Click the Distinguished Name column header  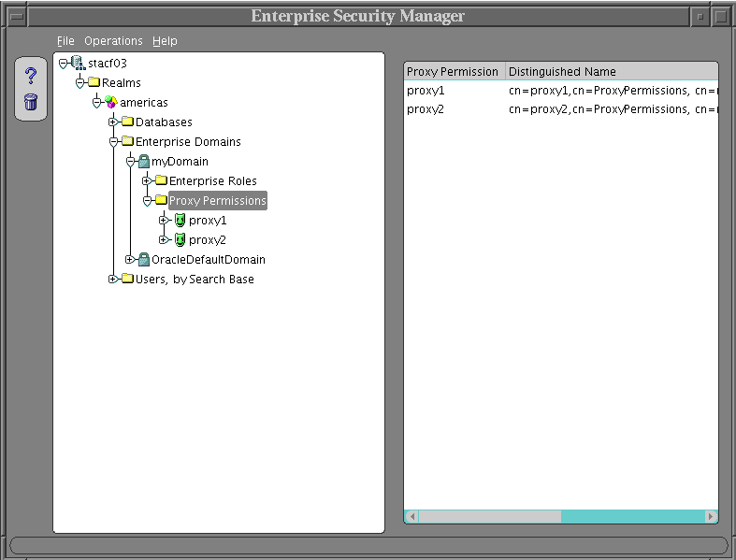[610, 72]
